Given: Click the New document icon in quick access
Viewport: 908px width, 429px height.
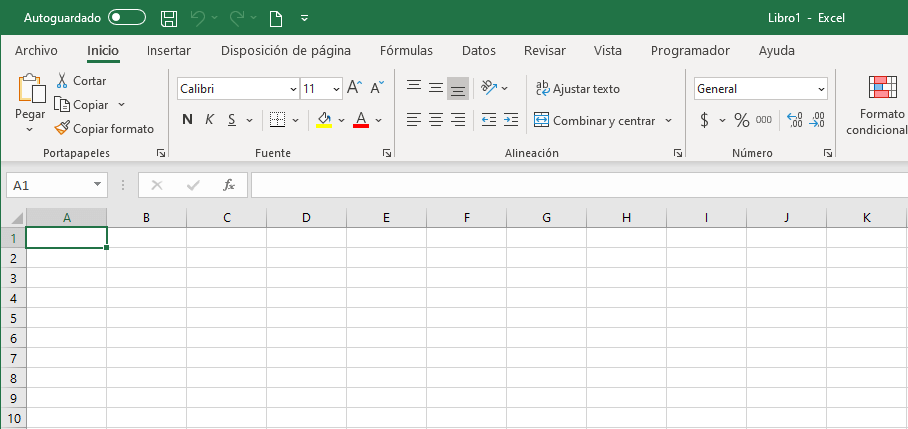Looking at the screenshot, I should tap(276, 19).
